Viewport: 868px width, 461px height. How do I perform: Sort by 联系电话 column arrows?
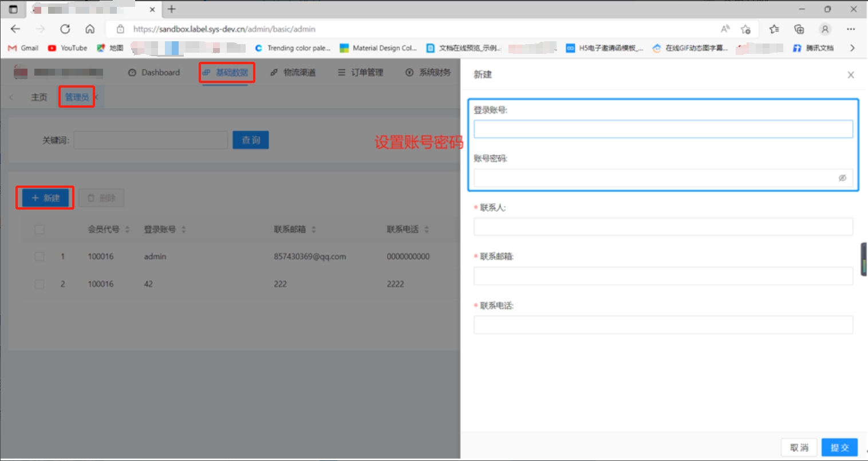pyautogui.click(x=427, y=230)
